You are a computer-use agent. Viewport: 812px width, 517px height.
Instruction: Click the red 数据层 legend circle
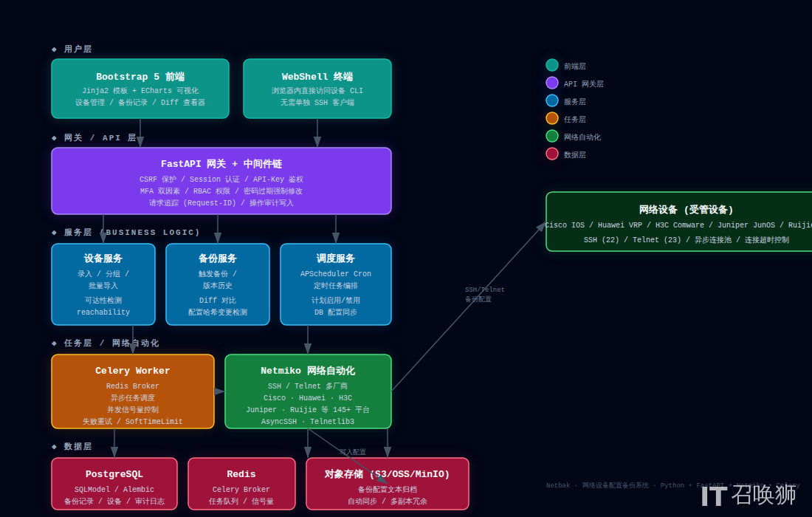(552, 154)
